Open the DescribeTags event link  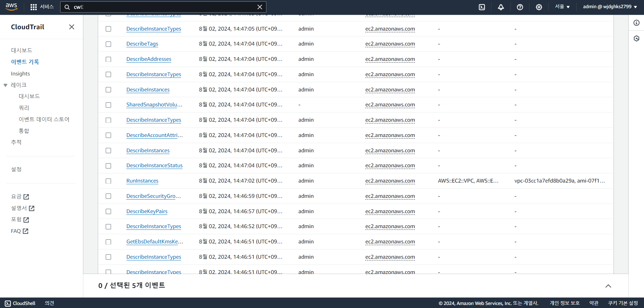click(x=142, y=44)
